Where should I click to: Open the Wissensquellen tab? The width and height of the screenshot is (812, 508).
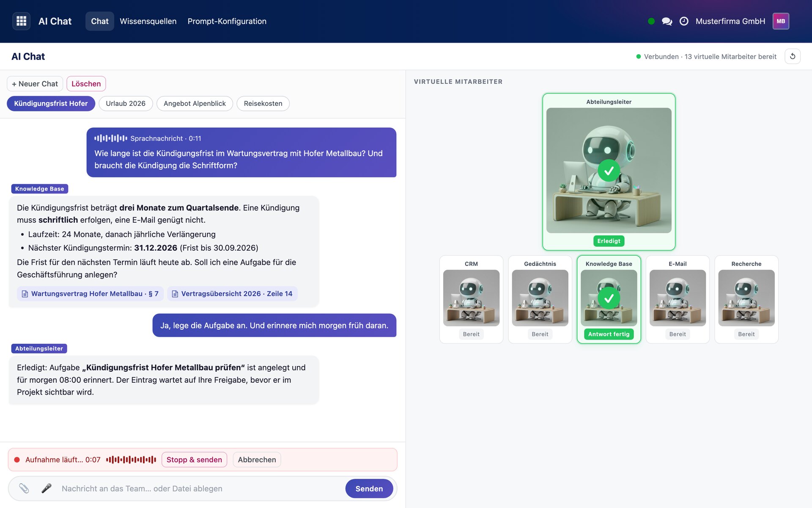tap(148, 21)
